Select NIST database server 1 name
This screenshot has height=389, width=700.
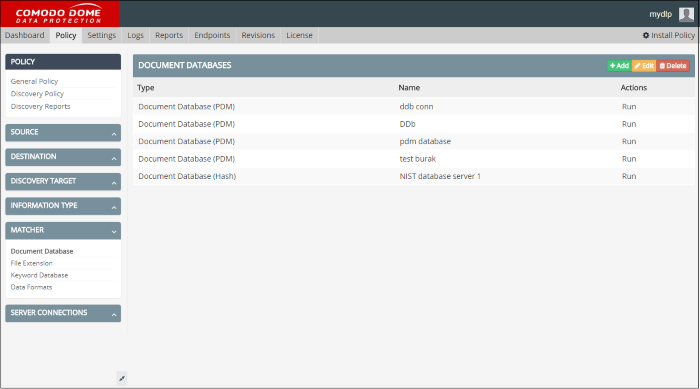coord(440,176)
